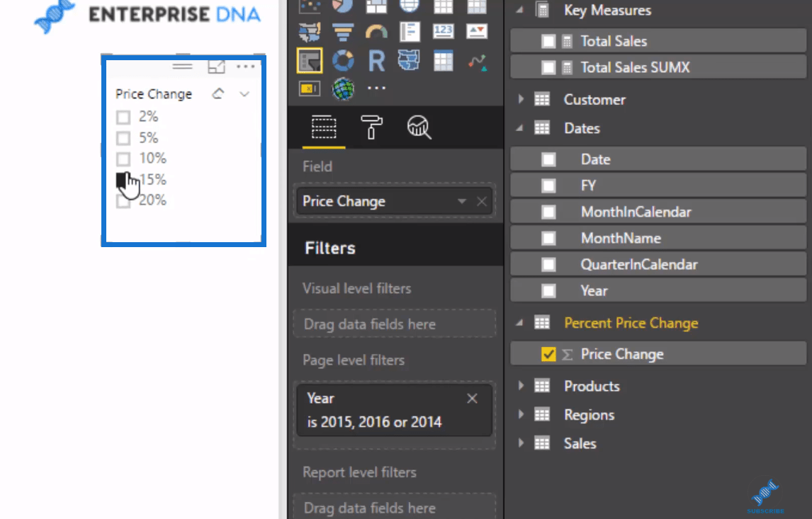Screen dimensions: 812x519
Task: Remove the Year page level filter
Action: tap(472, 399)
